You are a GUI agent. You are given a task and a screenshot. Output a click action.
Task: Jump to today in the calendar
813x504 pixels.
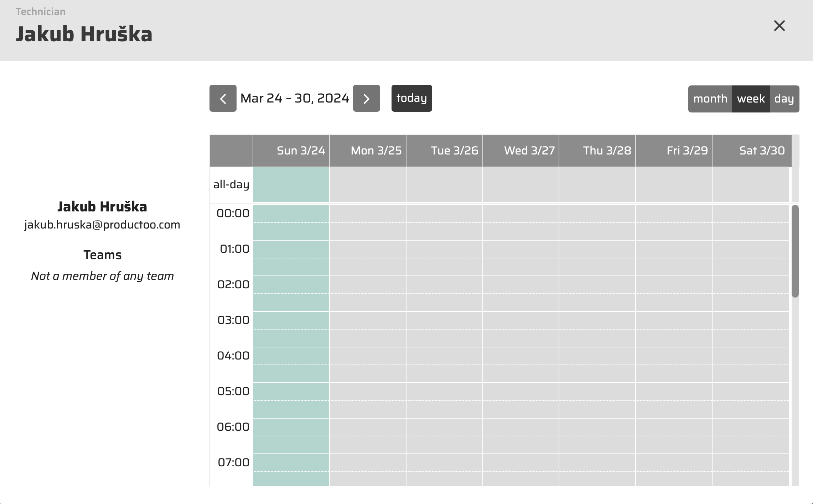(411, 98)
